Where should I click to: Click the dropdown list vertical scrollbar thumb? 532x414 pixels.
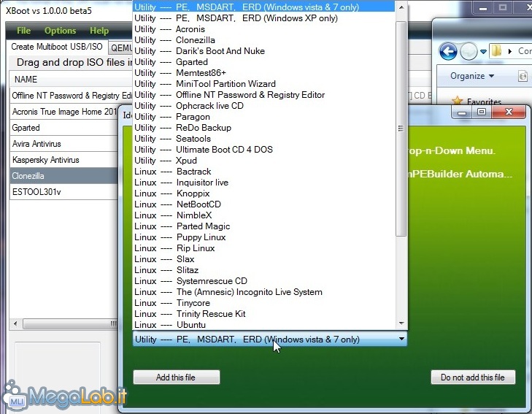[x=401, y=129]
